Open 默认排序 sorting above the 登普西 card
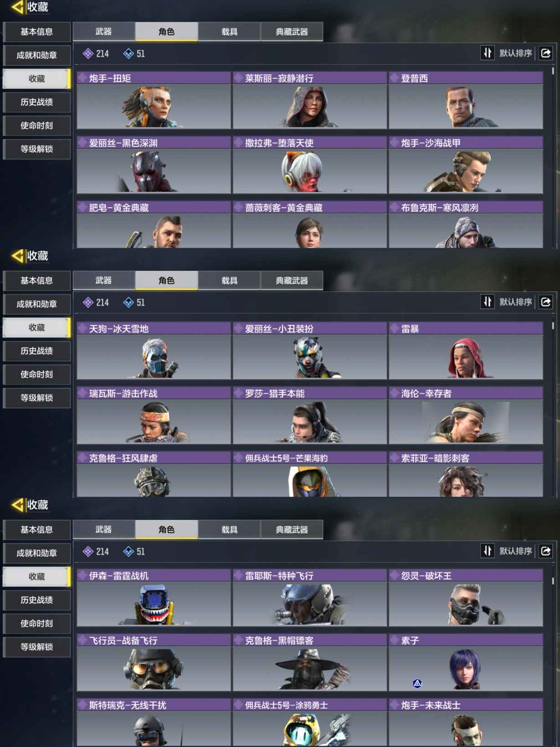The image size is (560, 747). tap(515, 53)
